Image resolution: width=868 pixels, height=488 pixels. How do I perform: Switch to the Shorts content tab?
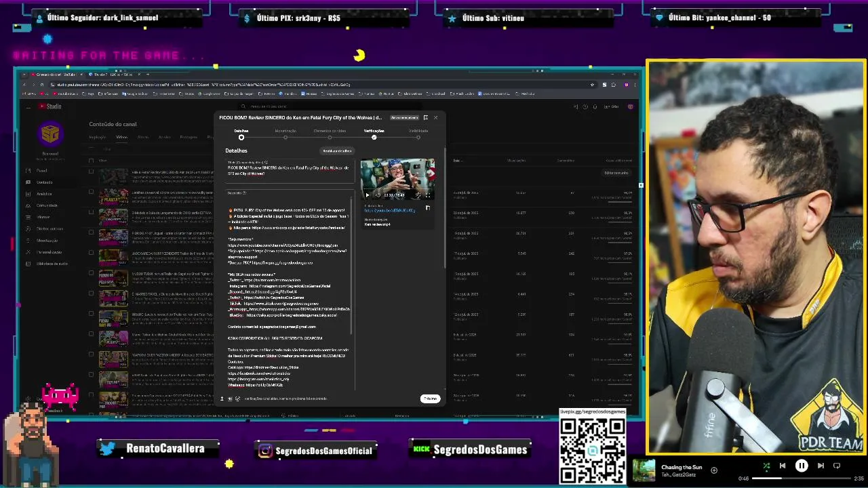pos(142,137)
